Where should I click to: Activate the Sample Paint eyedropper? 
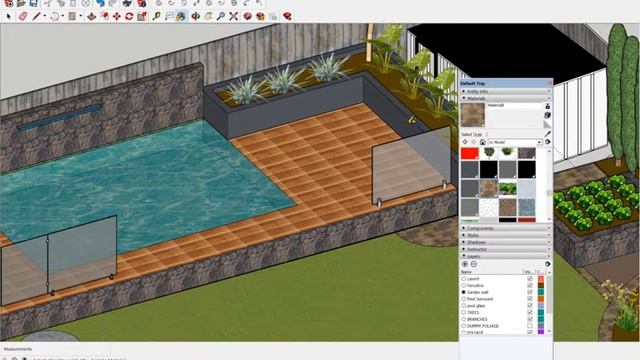pos(548,133)
